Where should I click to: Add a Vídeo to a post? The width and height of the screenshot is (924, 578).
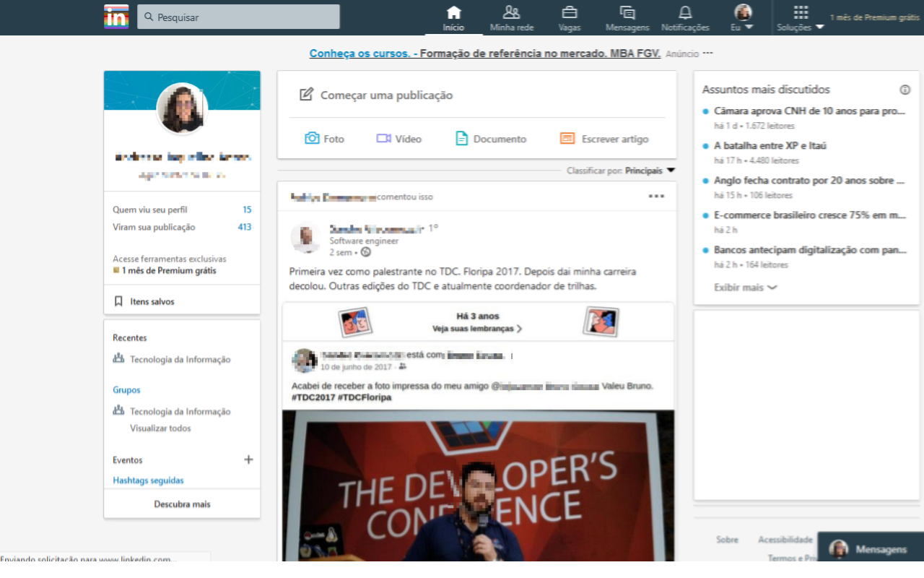coord(398,139)
